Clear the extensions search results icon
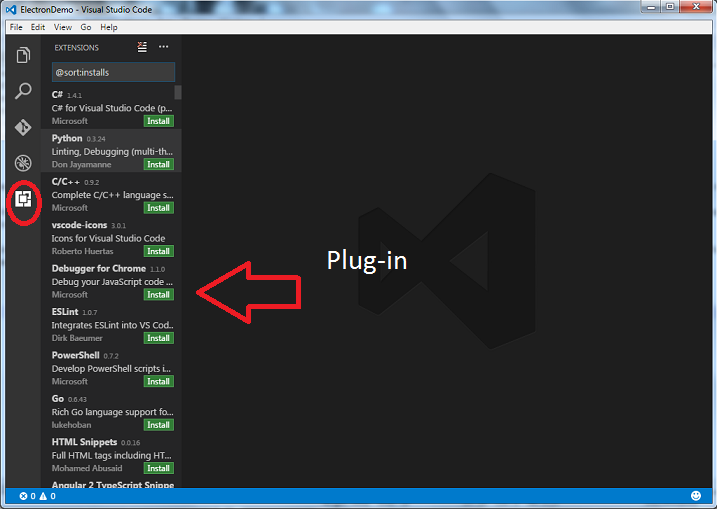This screenshot has height=509, width=717. (x=142, y=47)
